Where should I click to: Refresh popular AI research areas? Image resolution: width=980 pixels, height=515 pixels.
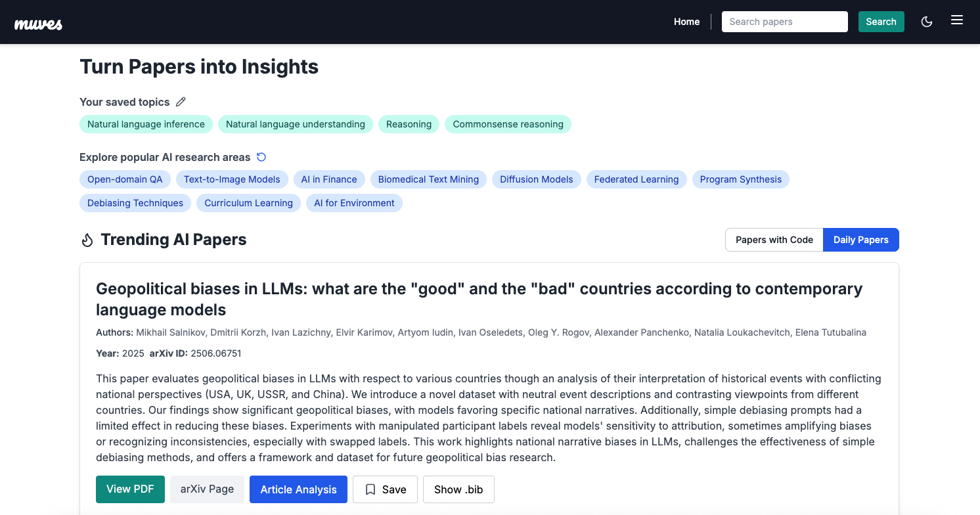coord(261,157)
